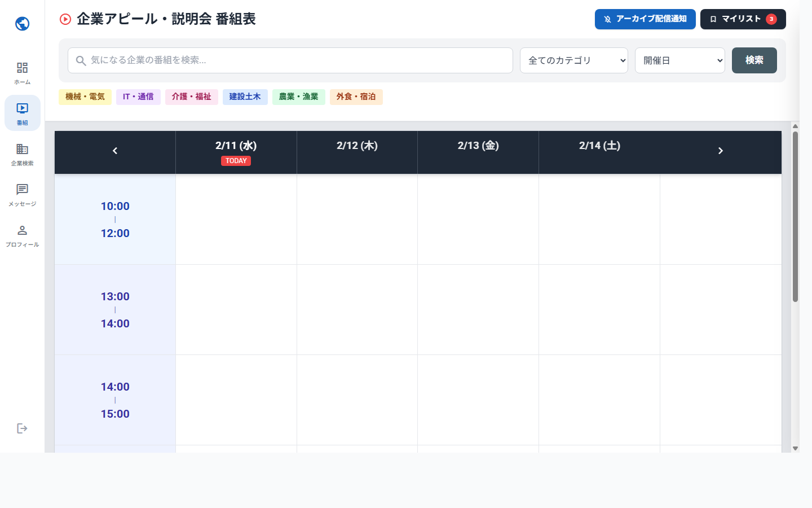This screenshot has width=812, height=508.
Task: Focus the 気になる企業の番組を検索 search field
Action: point(299,60)
